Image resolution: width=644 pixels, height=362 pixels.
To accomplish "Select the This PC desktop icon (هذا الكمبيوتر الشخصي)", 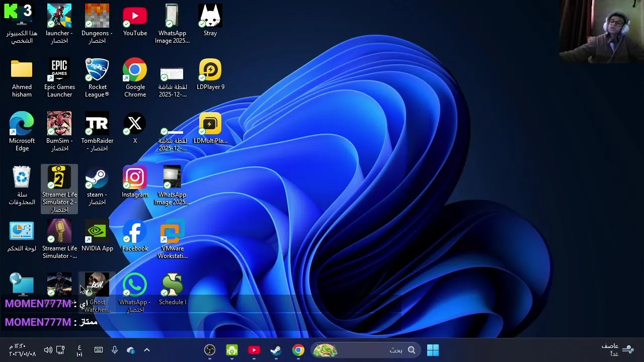I will (22, 24).
